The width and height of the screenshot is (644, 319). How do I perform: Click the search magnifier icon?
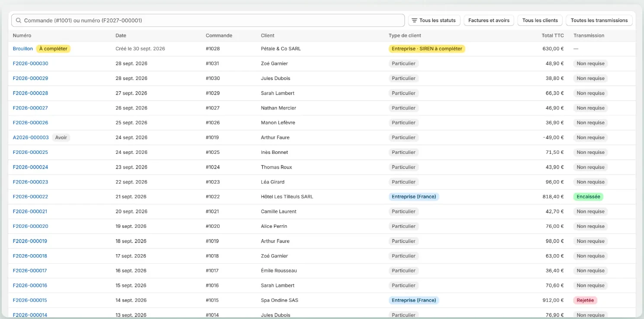click(19, 20)
